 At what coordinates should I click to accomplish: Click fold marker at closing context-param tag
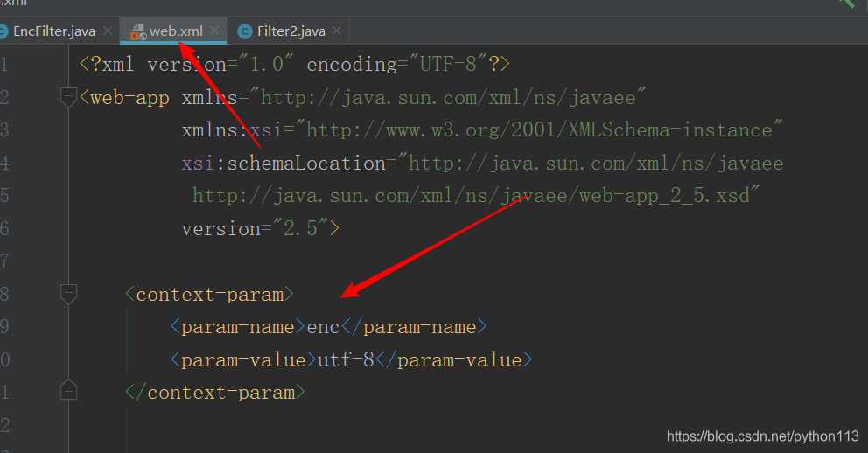click(68, 391)
